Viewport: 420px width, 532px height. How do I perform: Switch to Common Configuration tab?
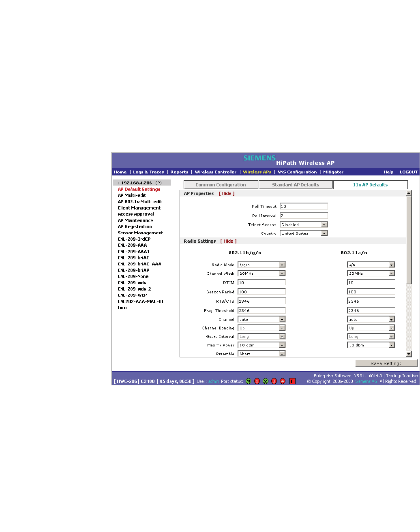point(221,185)
